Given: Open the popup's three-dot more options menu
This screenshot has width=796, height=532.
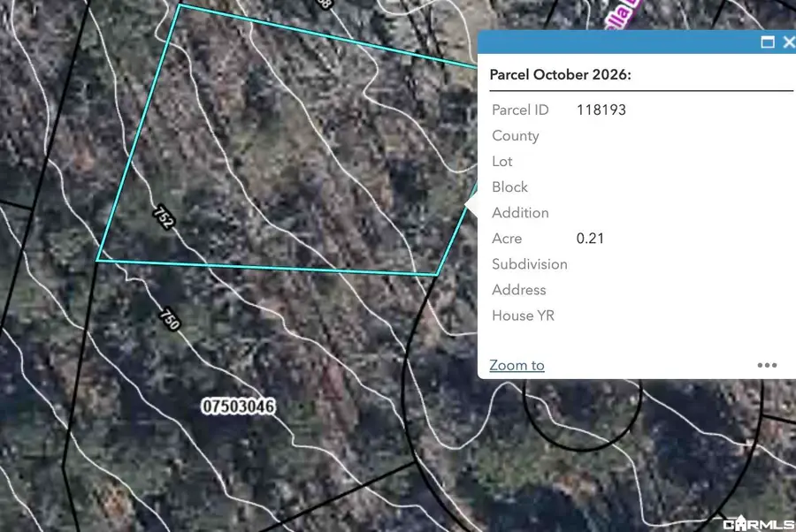Looking at the screenshot, I should [x=767, y=365].
